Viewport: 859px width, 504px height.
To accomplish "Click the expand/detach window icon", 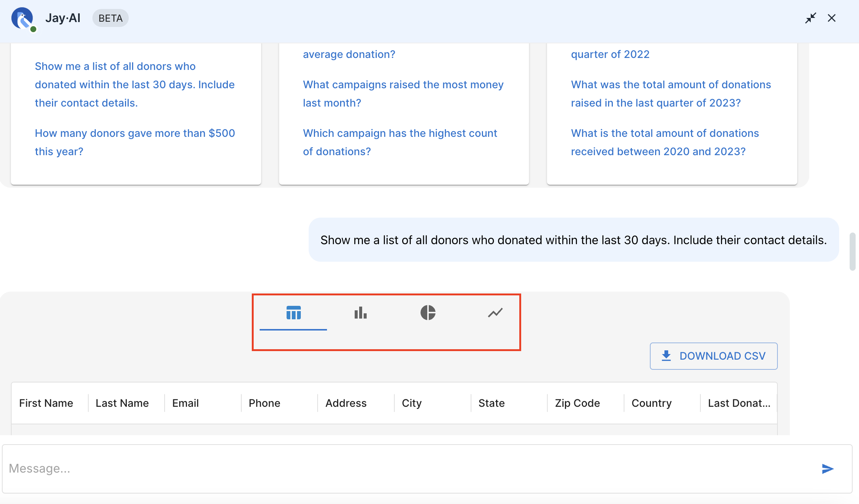I will tap(810, 17).
